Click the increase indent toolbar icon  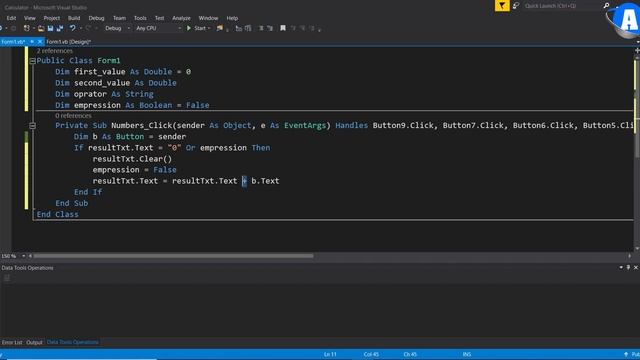point(248,28)
